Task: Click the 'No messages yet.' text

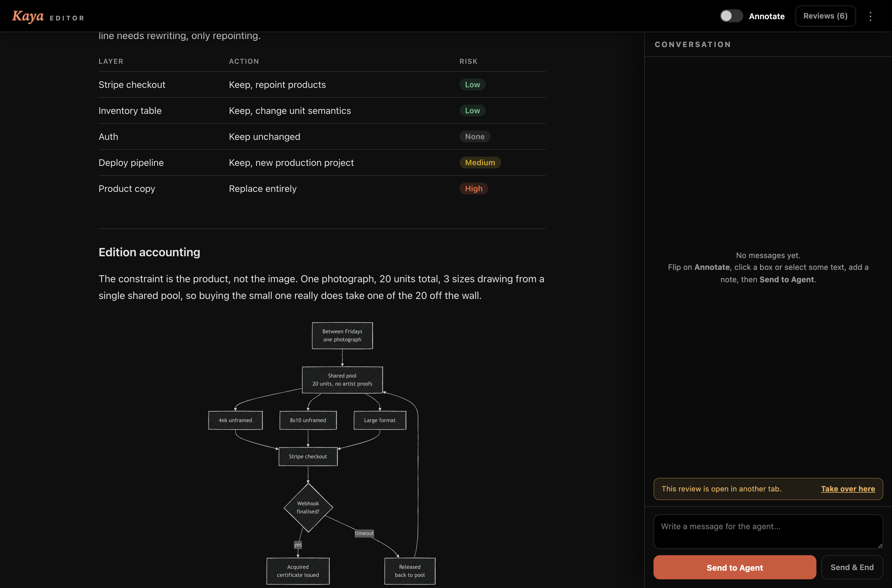Action: click(768, 255)
